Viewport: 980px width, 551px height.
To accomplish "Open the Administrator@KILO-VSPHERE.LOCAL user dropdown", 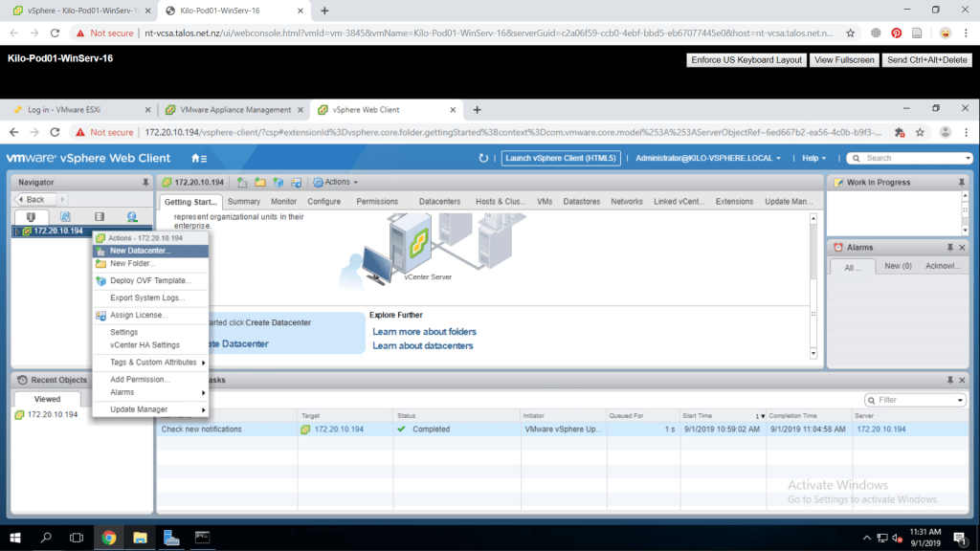I will (708, 158).
